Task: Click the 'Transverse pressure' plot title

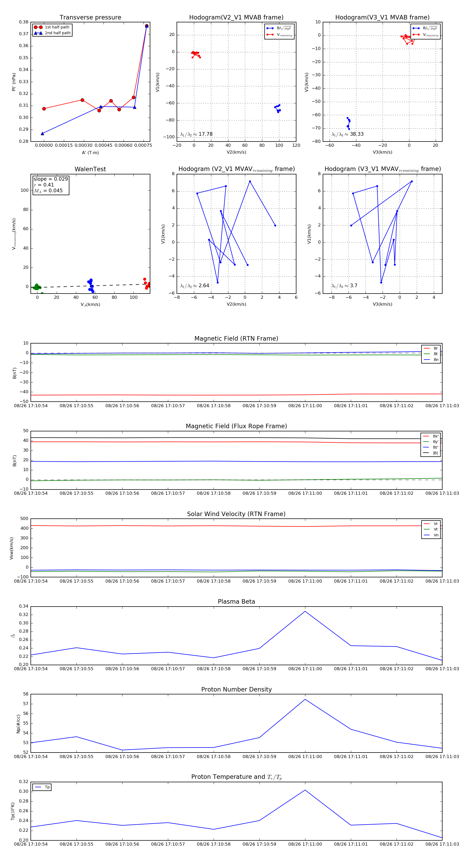Action: click(90, 18)
